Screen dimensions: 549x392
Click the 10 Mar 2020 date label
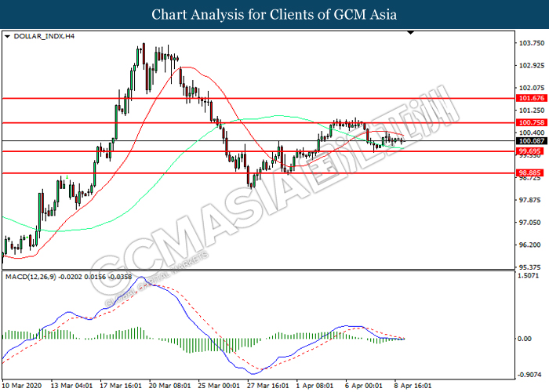tap(22, 386)
